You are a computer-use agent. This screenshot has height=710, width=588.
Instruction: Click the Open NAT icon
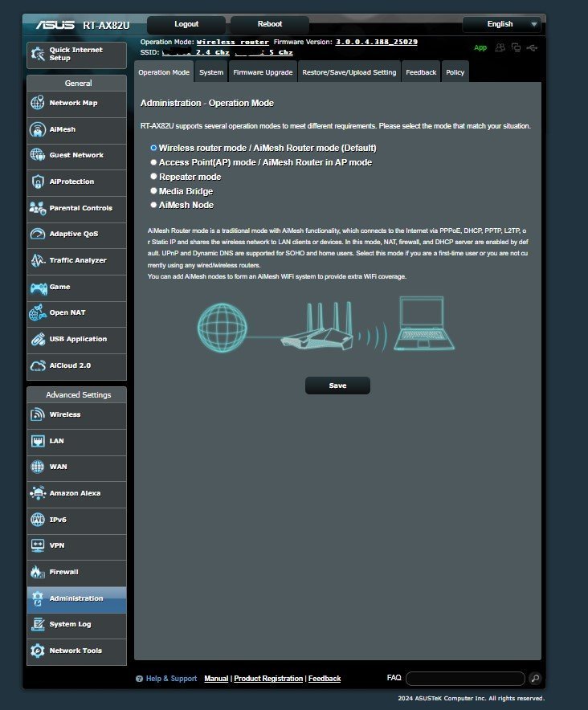pyautogui.click(x=38, y=312)
